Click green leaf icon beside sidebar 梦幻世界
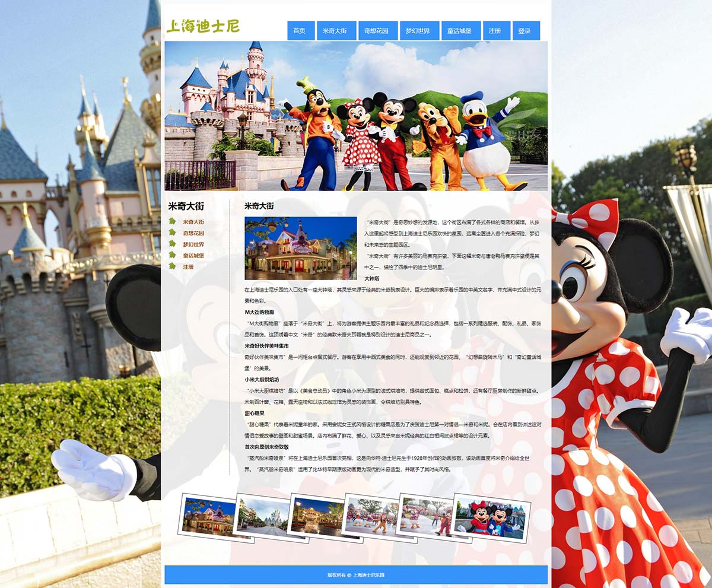Image resolution: width=712 pixels, height=588 pixels. pos(172,244)
